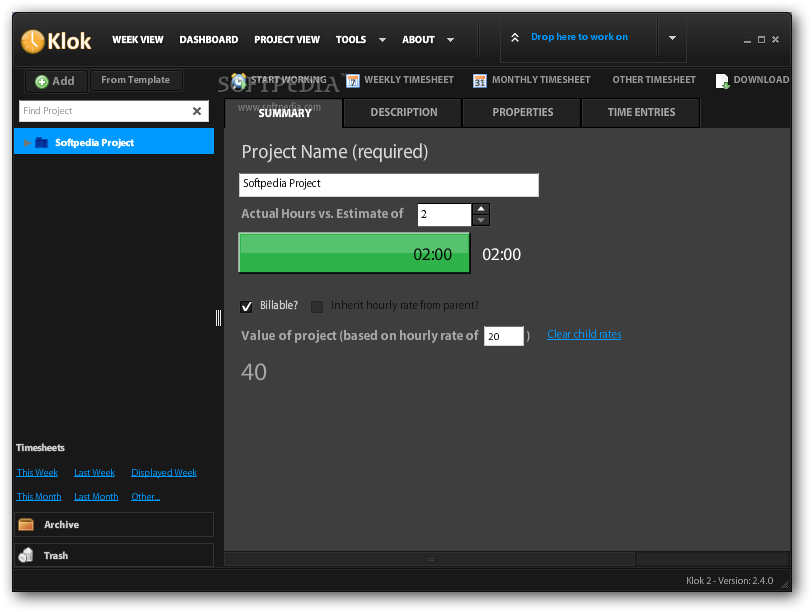Open the About menu dropdown arrow

click(x=451, y=40)
